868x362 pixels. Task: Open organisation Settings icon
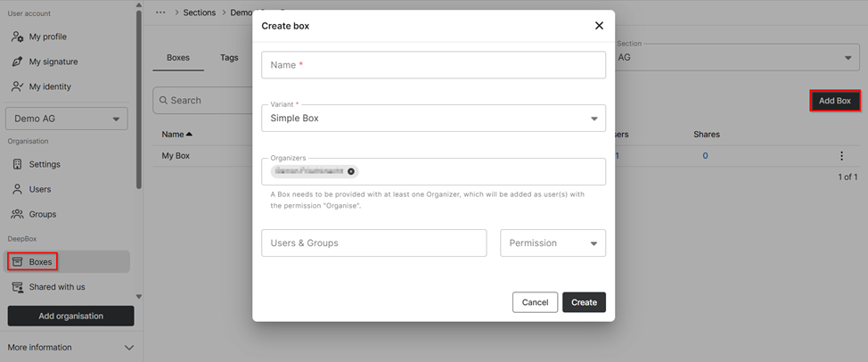[17, 164]
